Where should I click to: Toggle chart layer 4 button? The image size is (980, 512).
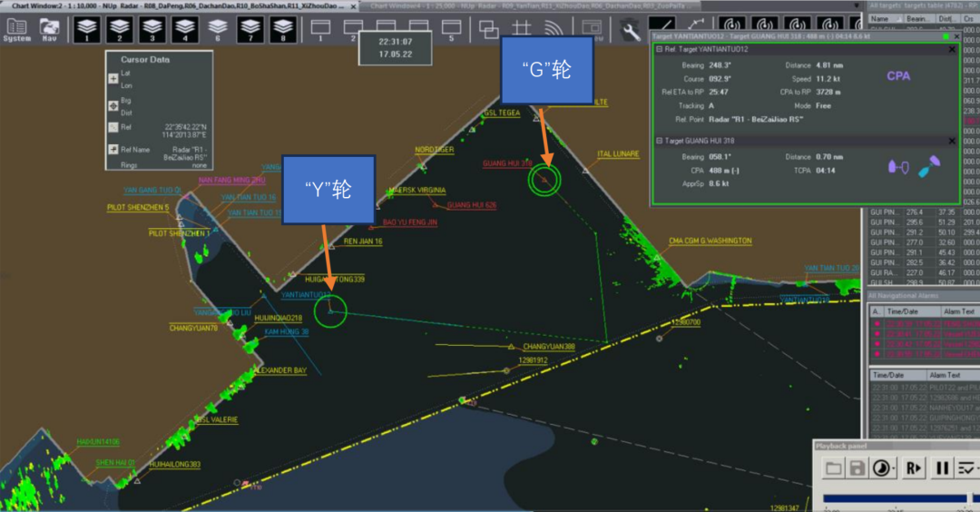[184, 29]
